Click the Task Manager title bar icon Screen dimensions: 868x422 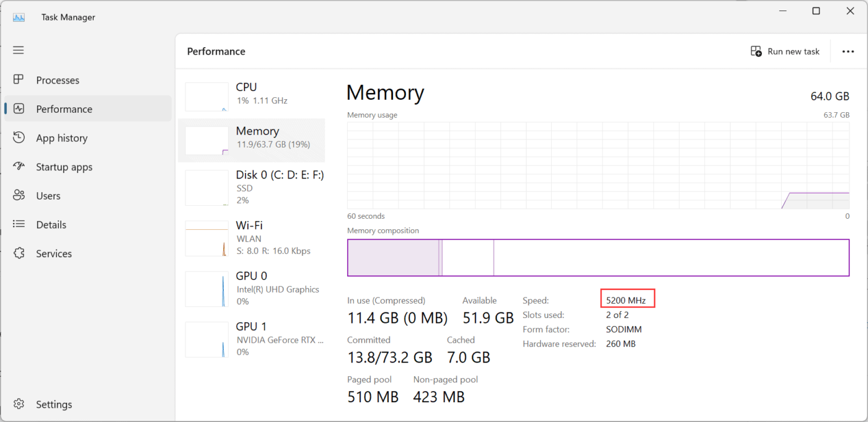19,17
